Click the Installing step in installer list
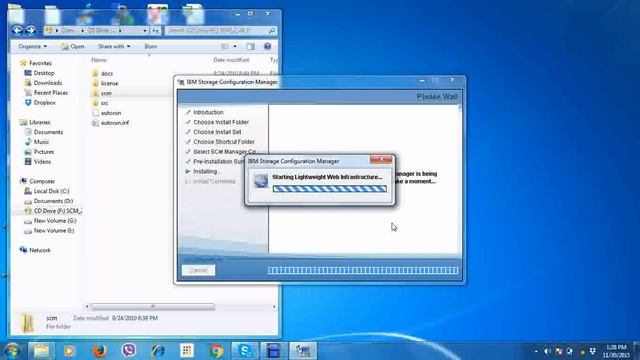Viewport: 640px width, 360px height. 206,171
